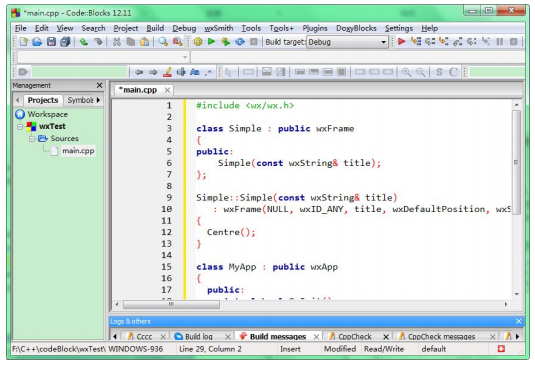Click the incremental search input field
Screen dimensions: 535x367
[79, 72]
